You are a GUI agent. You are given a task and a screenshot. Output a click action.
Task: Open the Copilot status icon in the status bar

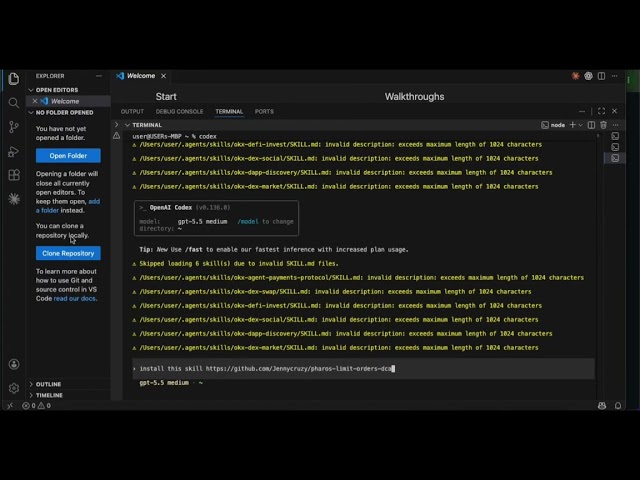602,406
